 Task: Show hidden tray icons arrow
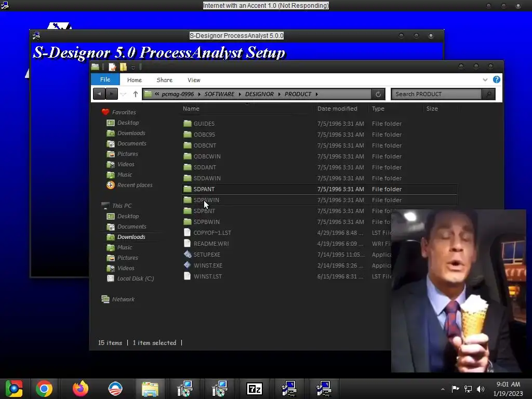tap(443, 389)
